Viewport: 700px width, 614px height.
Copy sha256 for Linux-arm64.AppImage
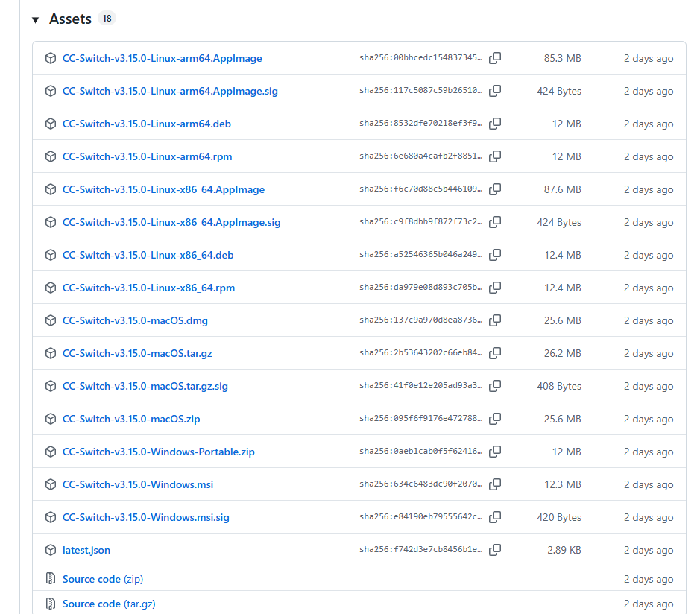pos(495,58)
